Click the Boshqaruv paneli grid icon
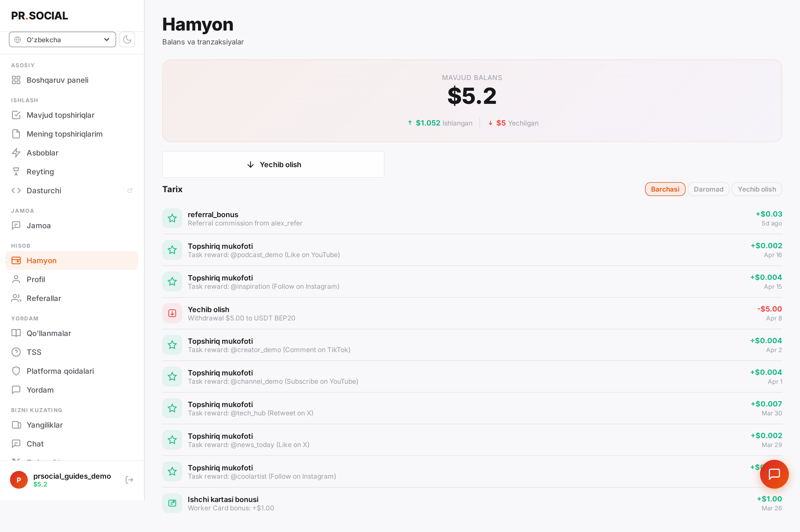 coord(16,80)
